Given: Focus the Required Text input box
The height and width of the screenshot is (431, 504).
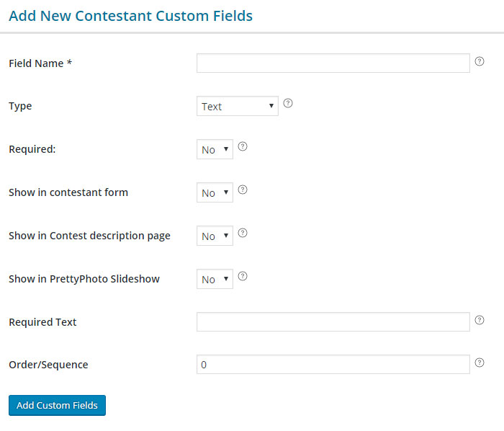Looking at the screenshot, I should 333,322.
